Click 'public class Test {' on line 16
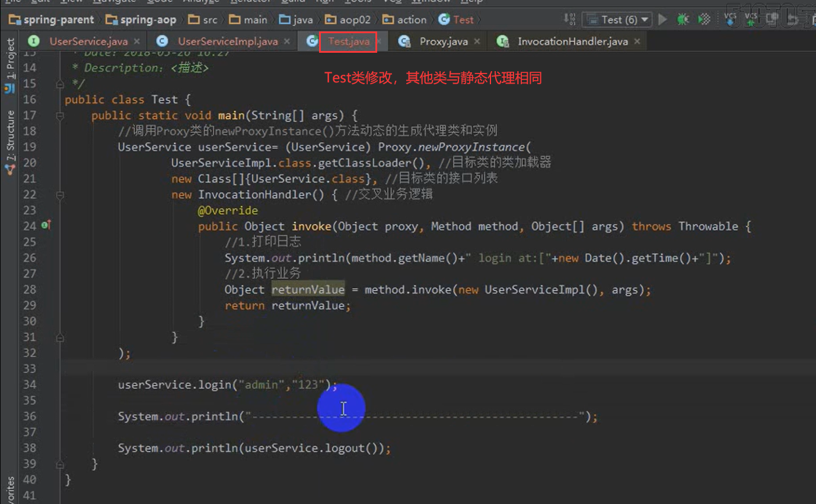The image size is (816, 504). [128, 100]
